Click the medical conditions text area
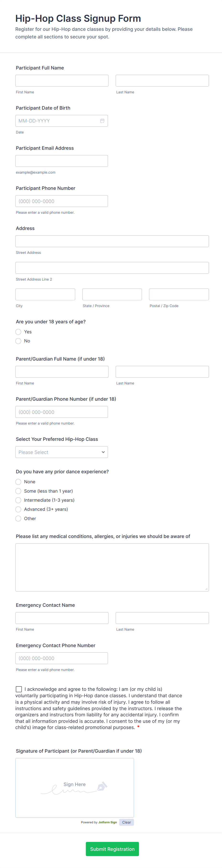 [112, 567]
